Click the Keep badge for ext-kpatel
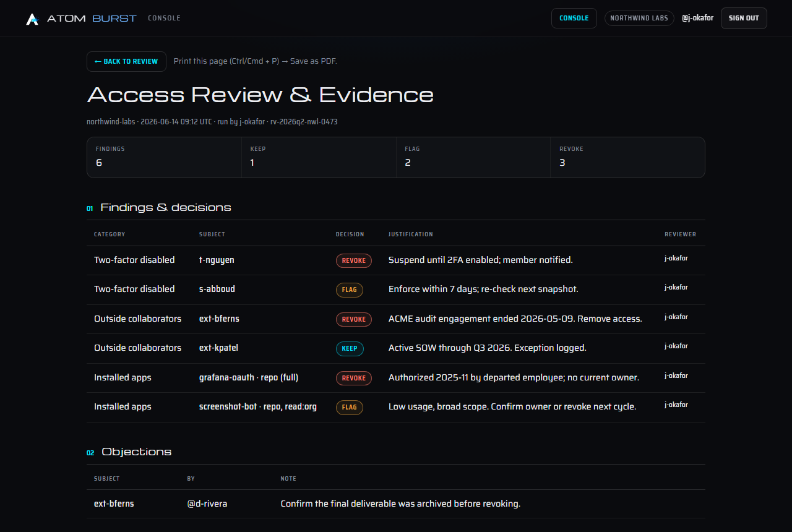 click(x=350, y=348)
